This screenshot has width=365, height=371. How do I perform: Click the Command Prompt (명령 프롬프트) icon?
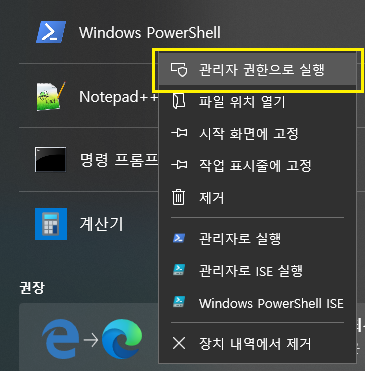(50, 159)
